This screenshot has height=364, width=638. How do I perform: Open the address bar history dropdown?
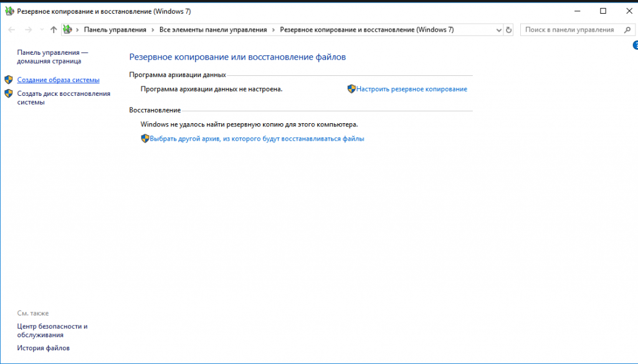499,30
